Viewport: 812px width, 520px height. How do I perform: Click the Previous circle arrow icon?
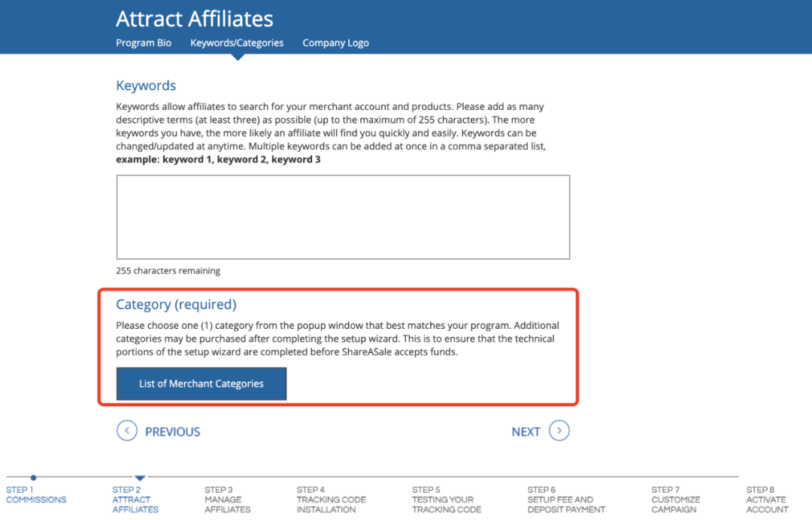coord(127,430)
